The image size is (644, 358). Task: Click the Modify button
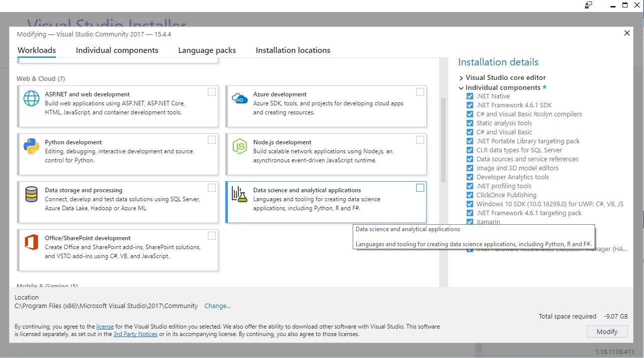click(x=607, y=332)
